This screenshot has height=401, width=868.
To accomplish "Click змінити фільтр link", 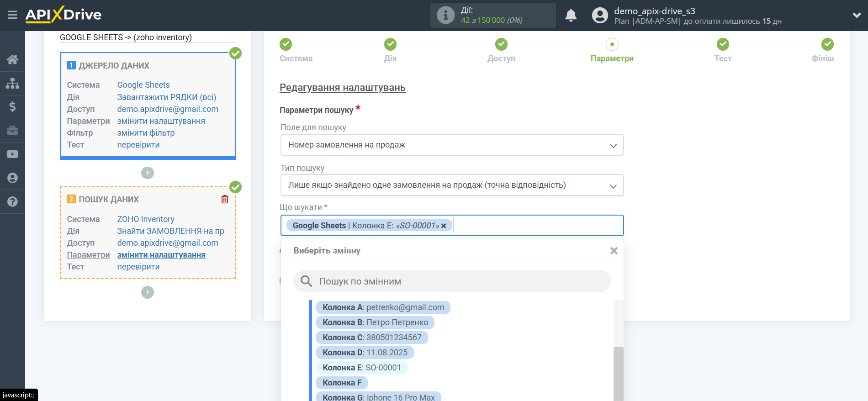I will click(x=146, y=133).
